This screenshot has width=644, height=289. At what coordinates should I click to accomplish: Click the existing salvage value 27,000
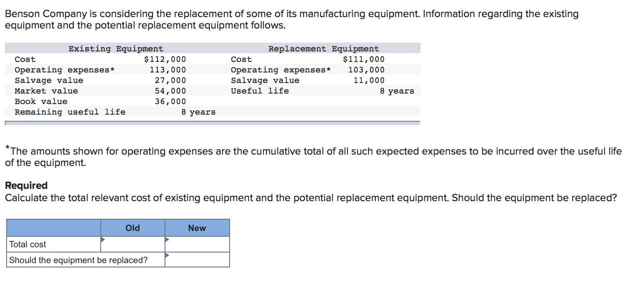click(x=170, y=80)
